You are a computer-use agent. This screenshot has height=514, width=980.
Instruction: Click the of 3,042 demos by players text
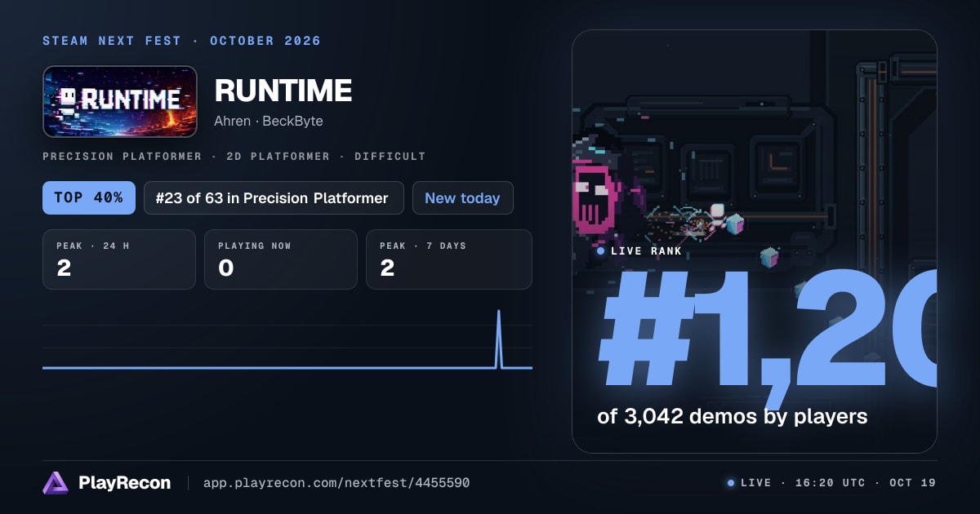(x=732, y=416)
